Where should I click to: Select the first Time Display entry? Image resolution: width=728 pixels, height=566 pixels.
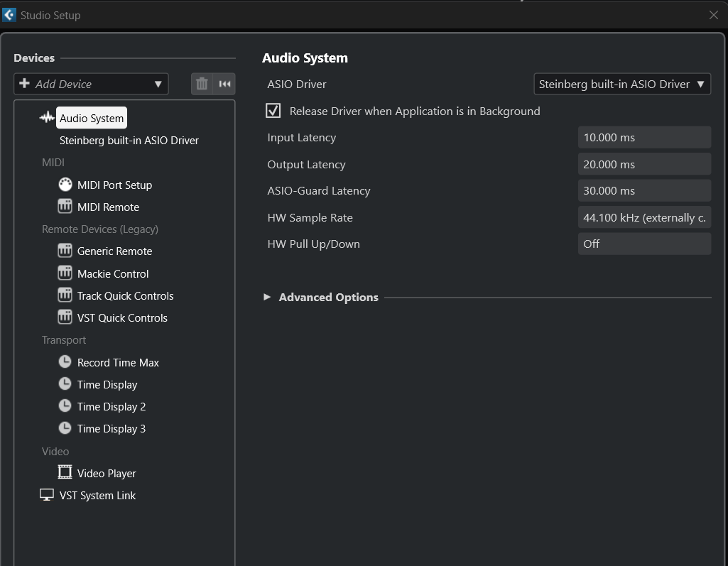point(107,384)
